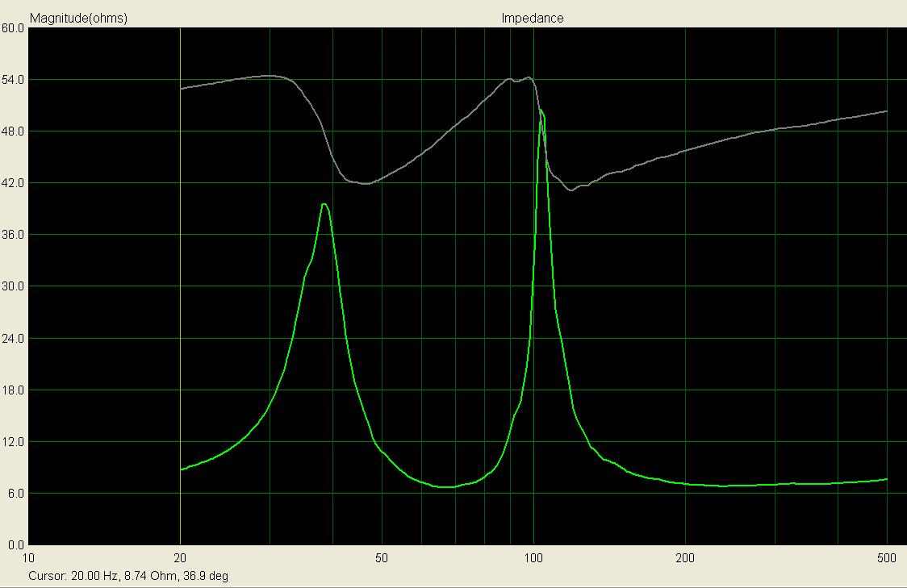Click the '200' frequency axis label

(685, 558)
